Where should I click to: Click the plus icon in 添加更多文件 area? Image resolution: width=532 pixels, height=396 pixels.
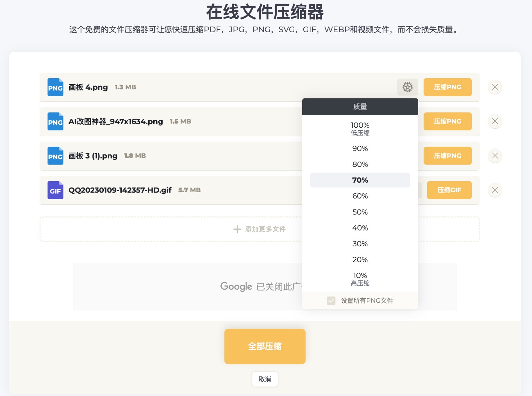237,229
